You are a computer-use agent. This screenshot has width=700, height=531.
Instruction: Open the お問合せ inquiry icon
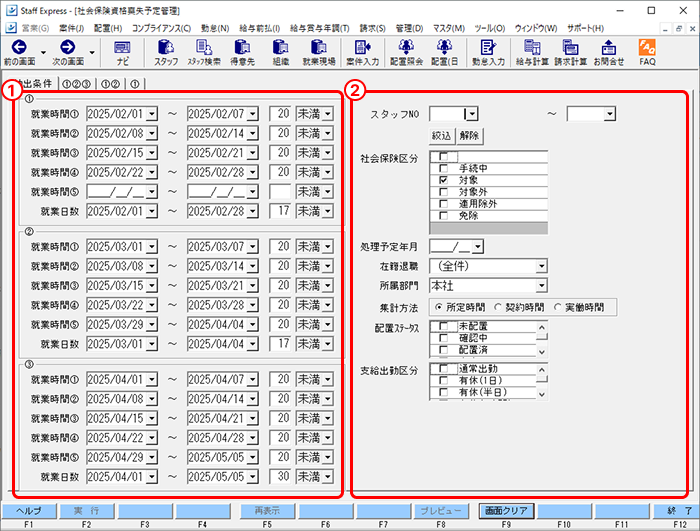coord(609,53)
